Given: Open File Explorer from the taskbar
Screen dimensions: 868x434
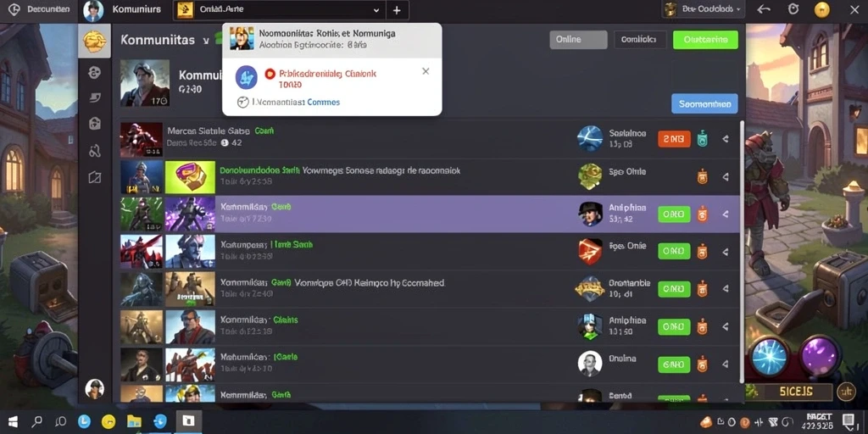Looking at the screenshot, I should (134, 421).
